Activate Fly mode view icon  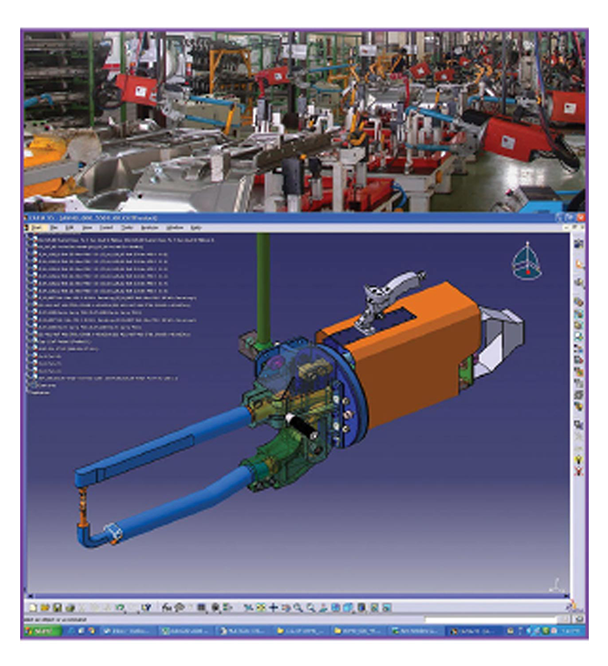248,607
